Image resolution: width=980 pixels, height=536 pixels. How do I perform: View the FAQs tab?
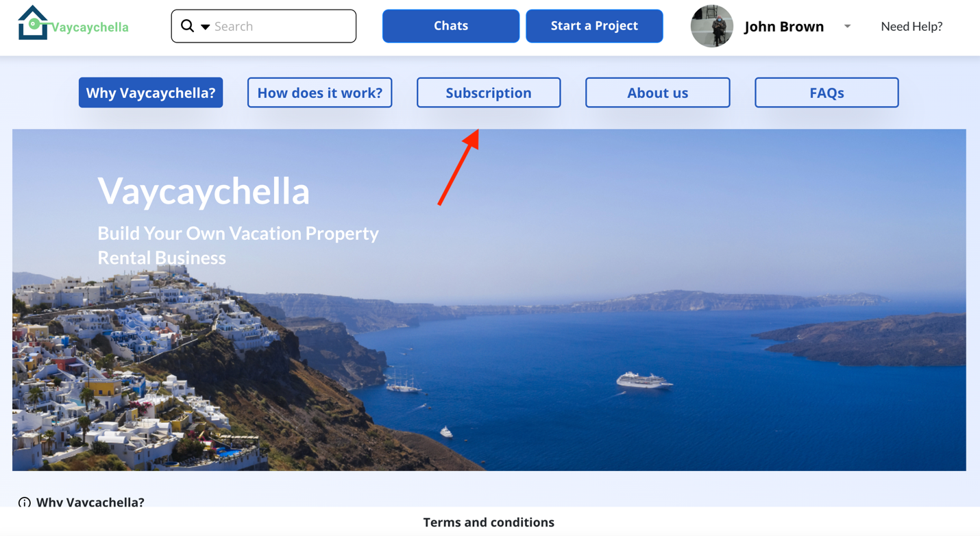[826, 93]
